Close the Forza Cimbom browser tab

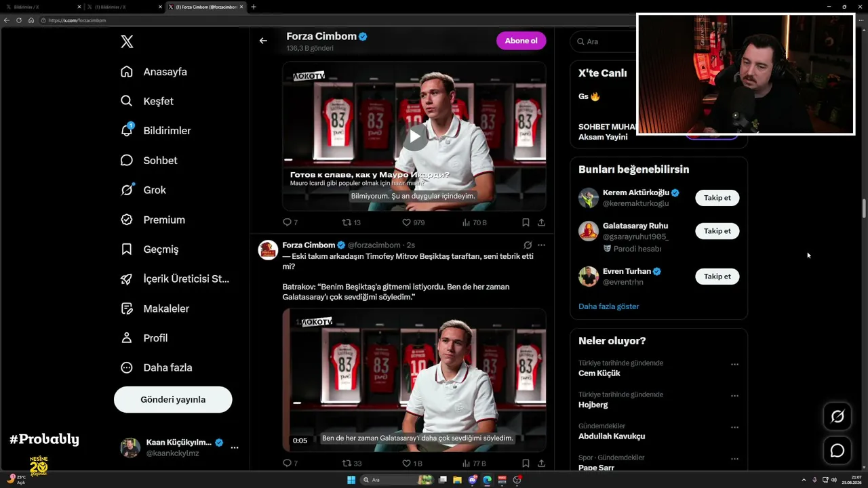click(241, 7)
